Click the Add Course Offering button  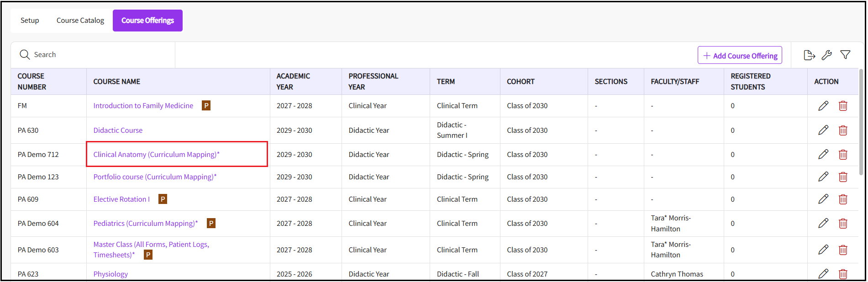coord(740,55)
